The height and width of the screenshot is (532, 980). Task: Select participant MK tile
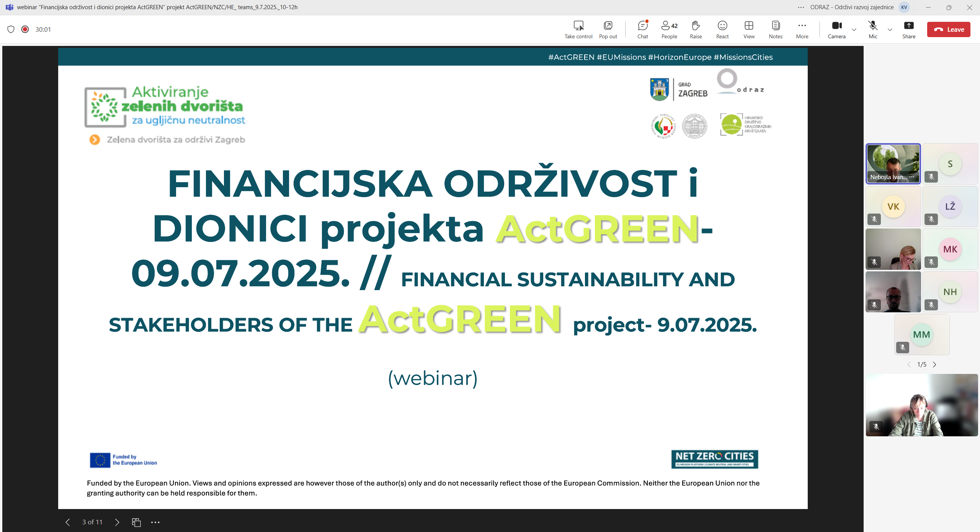click(x=950, y=250)
